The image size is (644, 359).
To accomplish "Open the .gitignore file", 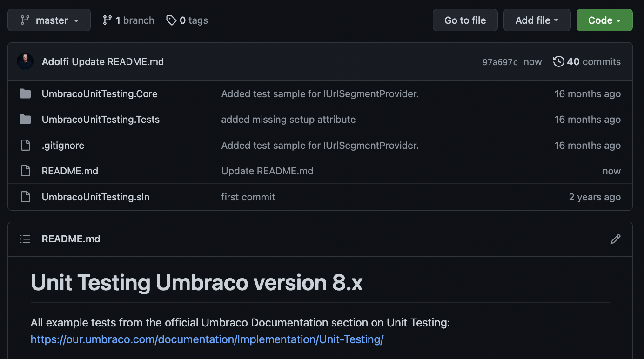I will 63,146.
